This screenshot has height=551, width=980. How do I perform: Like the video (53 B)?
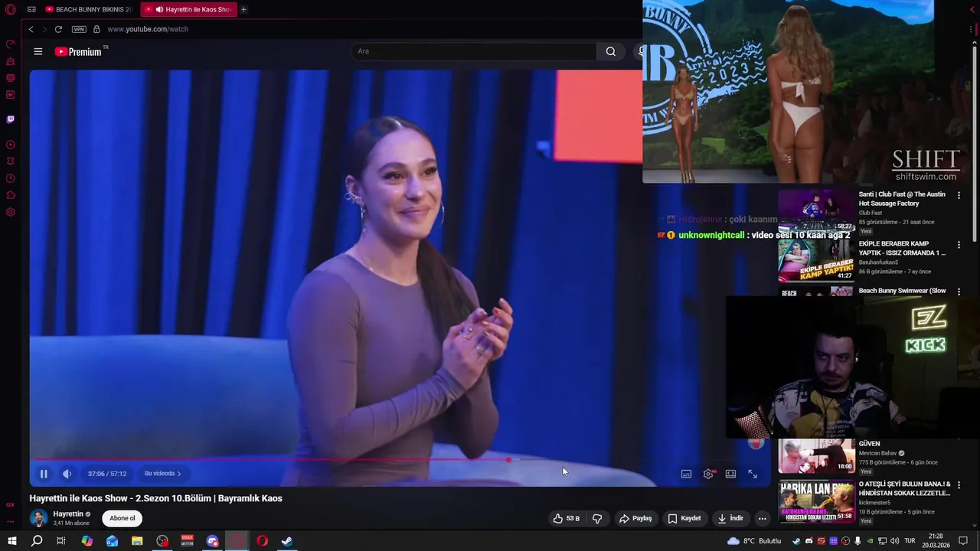567,518
